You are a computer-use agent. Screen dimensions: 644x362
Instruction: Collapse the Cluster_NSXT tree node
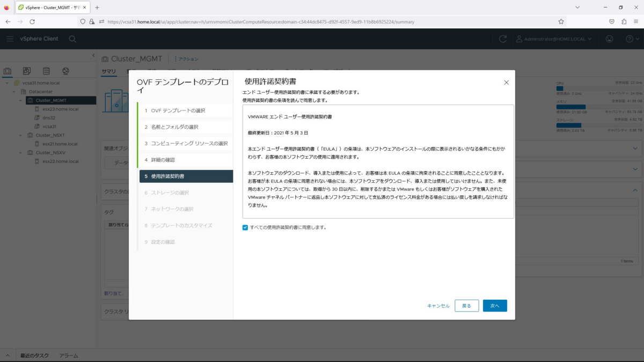coord(21,135)
